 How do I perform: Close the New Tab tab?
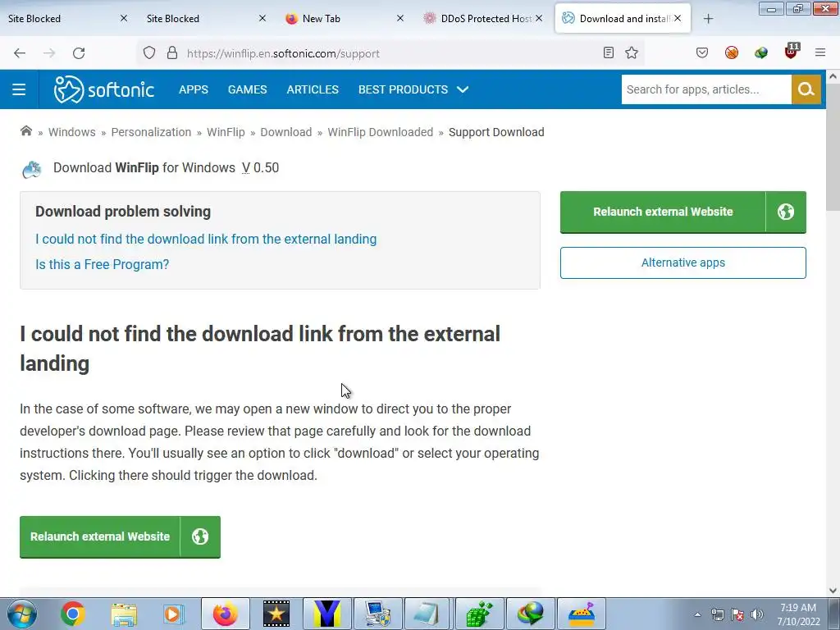coord(400,18)
